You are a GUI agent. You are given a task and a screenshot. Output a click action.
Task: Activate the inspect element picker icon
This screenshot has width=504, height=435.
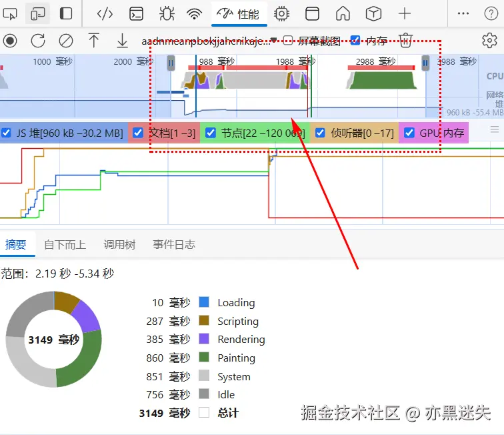[10, 14]
